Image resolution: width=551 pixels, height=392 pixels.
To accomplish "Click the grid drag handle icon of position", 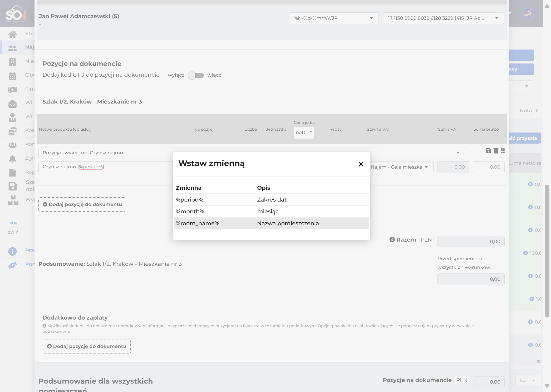I will coord(503,151).
